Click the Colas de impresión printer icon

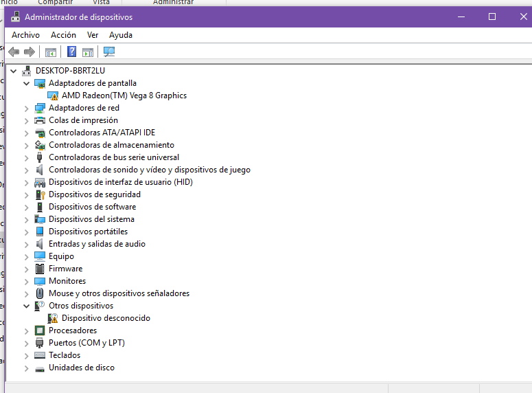pos(40,120)
